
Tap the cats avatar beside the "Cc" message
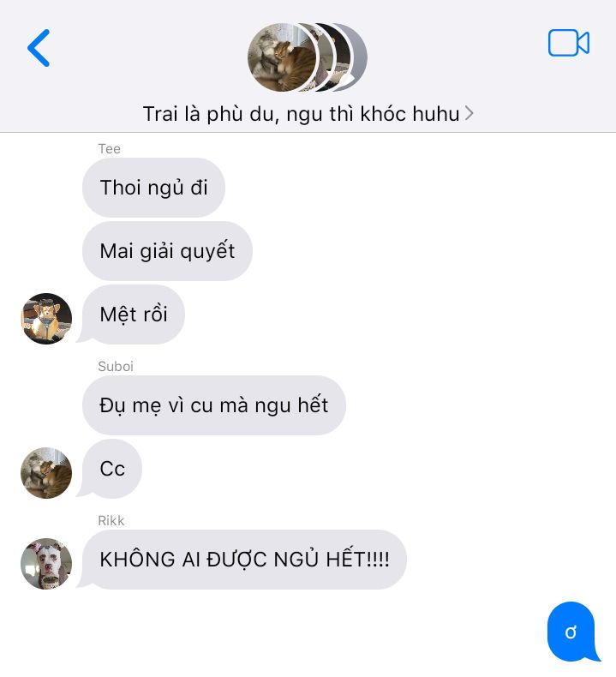[46, 473]
